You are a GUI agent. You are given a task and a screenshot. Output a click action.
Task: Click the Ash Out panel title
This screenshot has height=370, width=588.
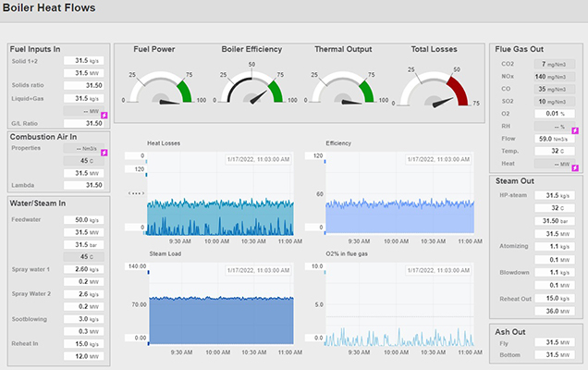(510, 329)
